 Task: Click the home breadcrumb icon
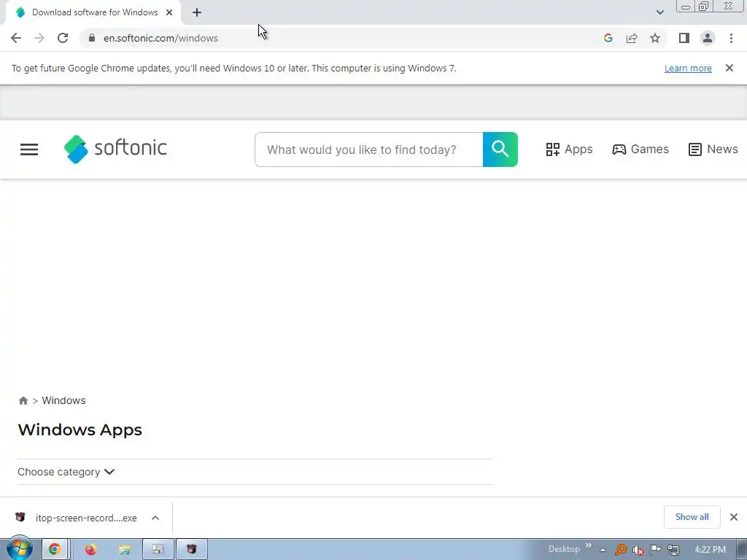(x=23, y=400)
